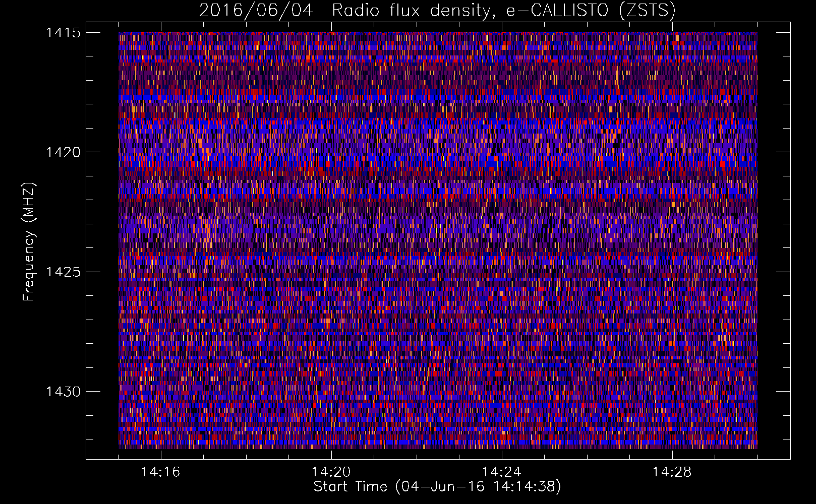
Task: Click the y-axis label 'Frequency (MHZ)'
Action: tap(29, 242)
